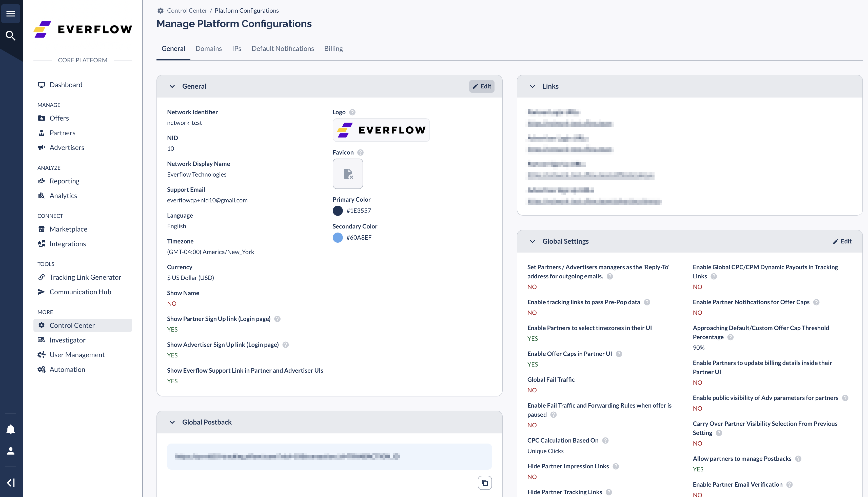Edit the General section

481,86
